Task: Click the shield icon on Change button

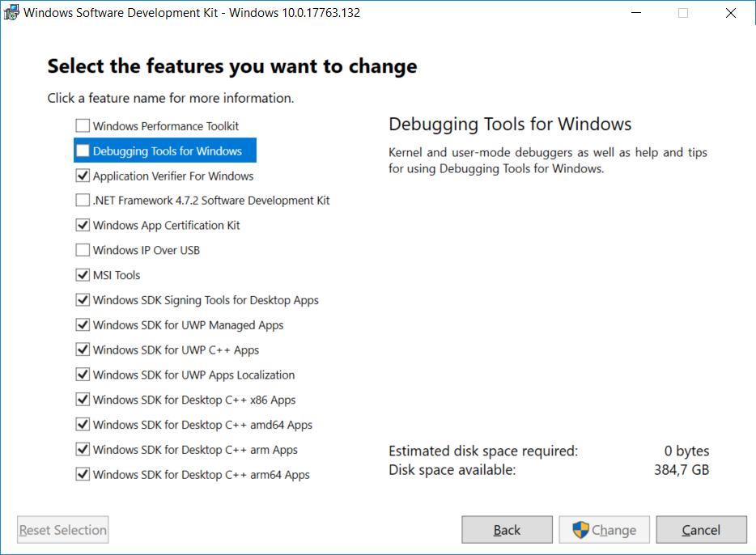Action: click(x=580, y=530)
